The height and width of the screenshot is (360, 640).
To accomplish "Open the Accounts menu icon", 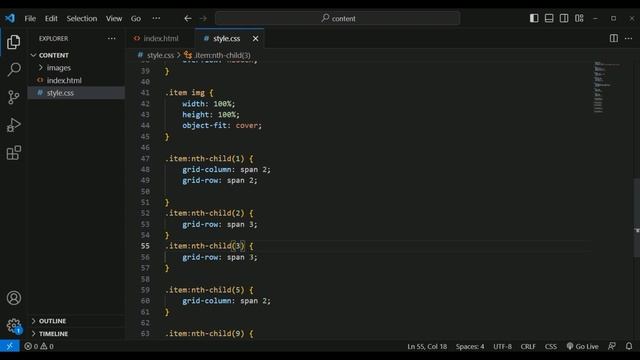I will tap(13, 298).
